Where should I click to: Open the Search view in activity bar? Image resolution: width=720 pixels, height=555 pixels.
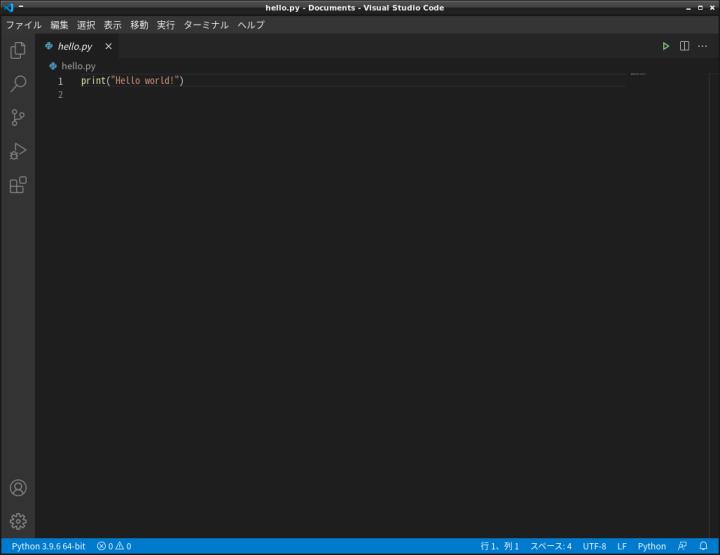pos(18,84)
